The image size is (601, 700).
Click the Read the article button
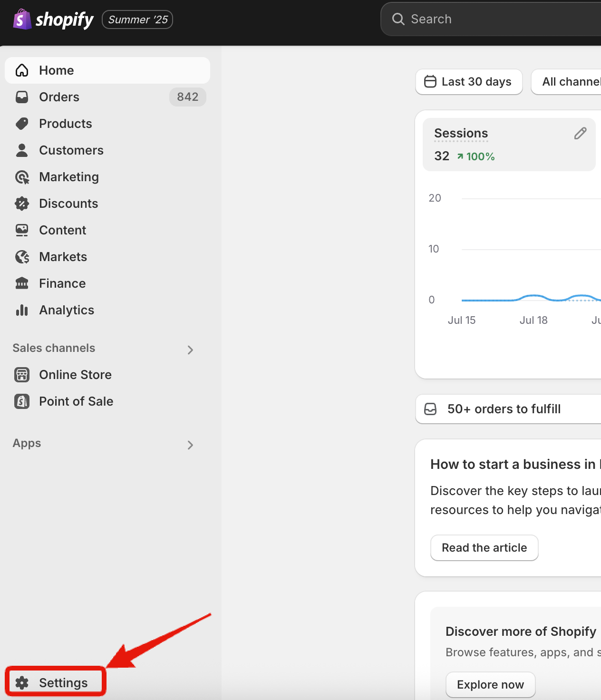tap(484, 548)
